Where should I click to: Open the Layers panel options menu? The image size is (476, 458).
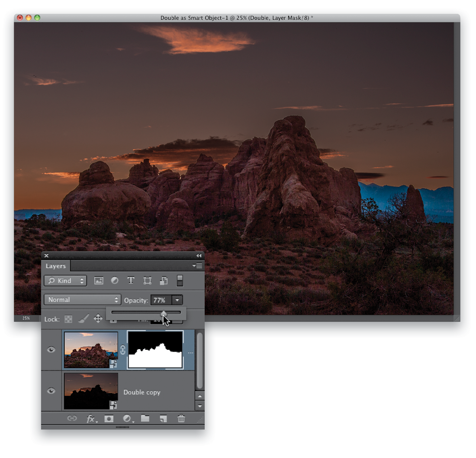(x=197, y=266)
